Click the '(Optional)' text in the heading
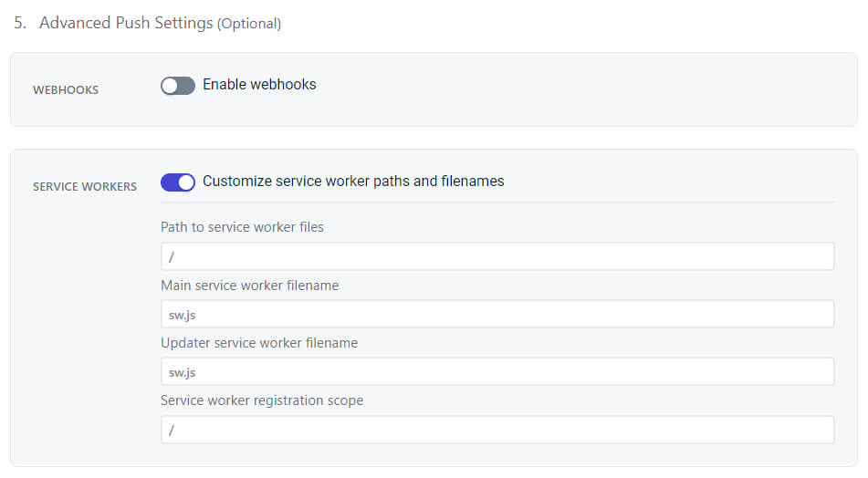The image size is (868, 478). pyautogui.click(x=249, y=24)
